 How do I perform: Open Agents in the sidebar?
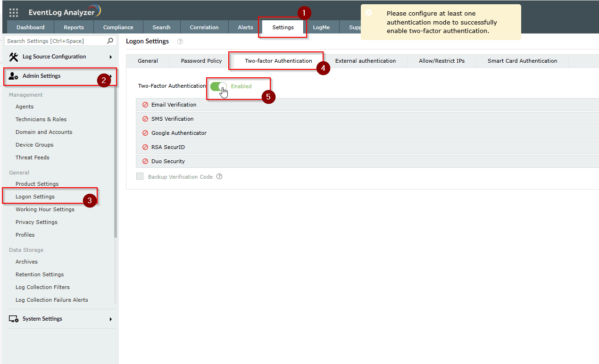click(25, 107)
